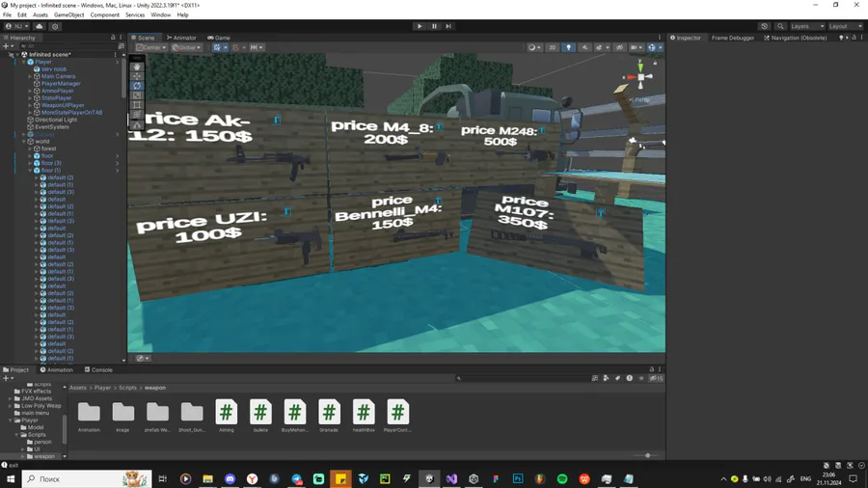Switch to the Game tab

pos(219,38)
